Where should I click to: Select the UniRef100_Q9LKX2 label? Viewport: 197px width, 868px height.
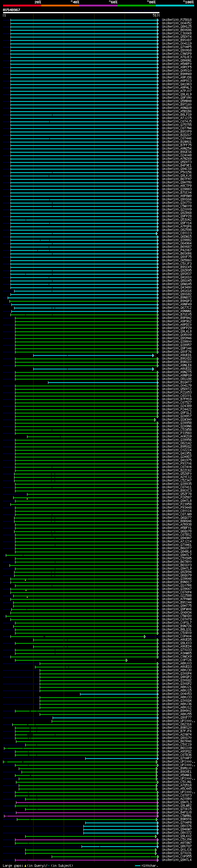coord(176,836)
